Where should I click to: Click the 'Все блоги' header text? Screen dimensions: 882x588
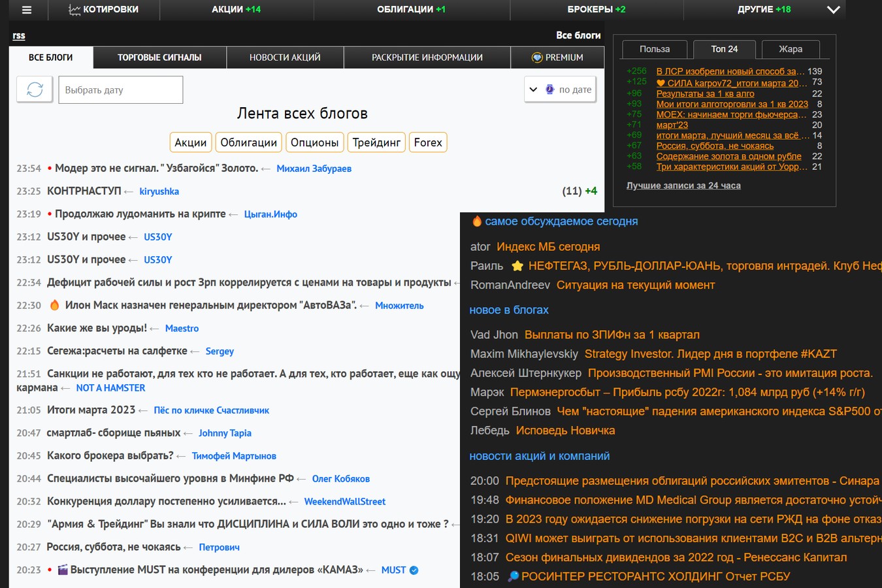point(578,35)
